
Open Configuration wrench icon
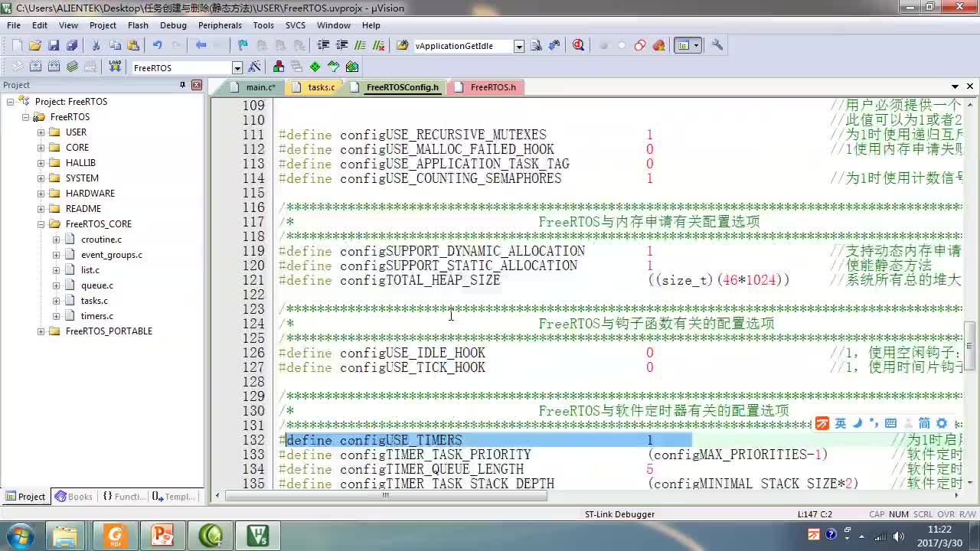[x=717, y=45]
